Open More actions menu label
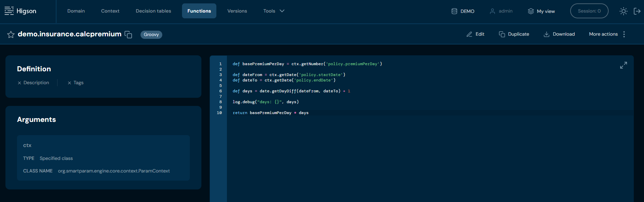The width and height of the screenshot is (644, 202). pos(604,34)
